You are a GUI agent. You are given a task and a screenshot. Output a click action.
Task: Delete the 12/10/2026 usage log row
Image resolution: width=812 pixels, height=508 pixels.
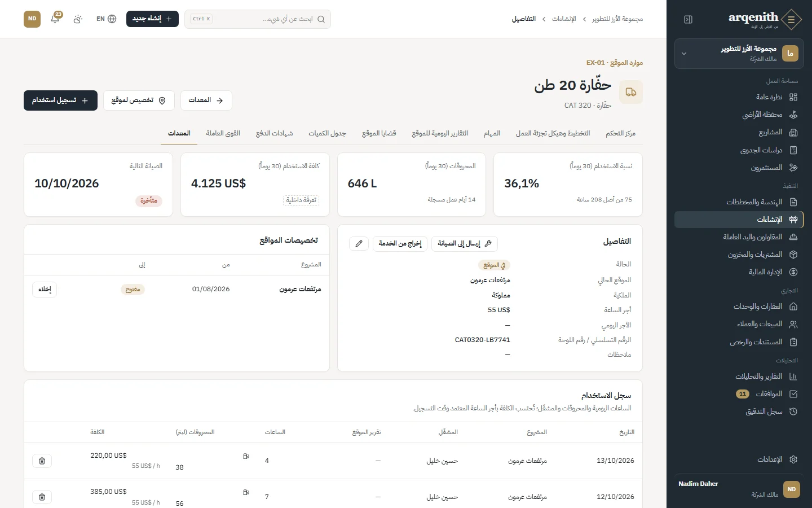click(x=42, y=497)
